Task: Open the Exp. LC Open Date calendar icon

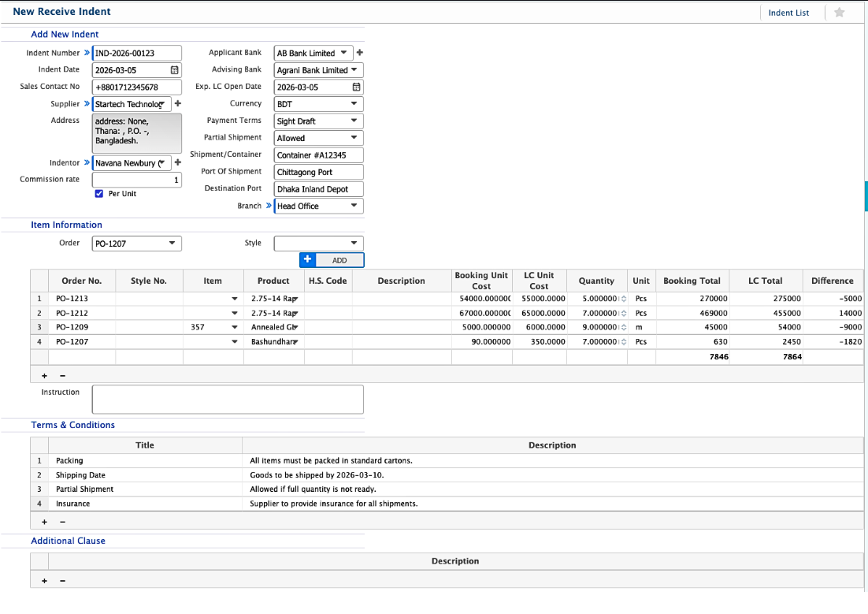Action: 357,86
